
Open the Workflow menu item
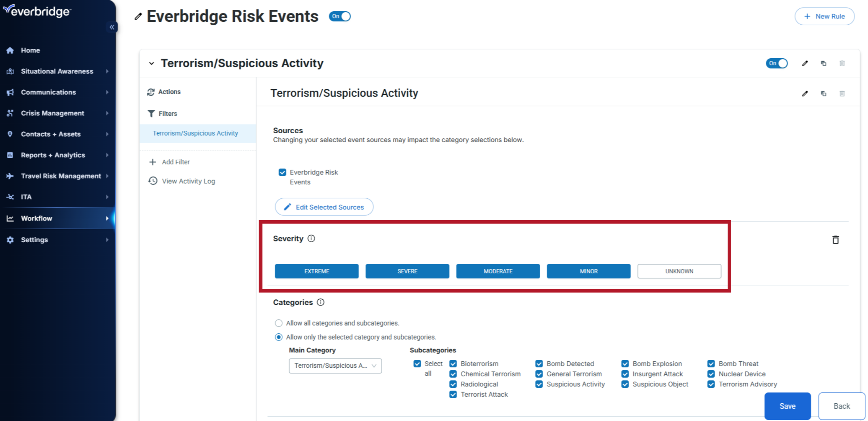tap(37, 218)
